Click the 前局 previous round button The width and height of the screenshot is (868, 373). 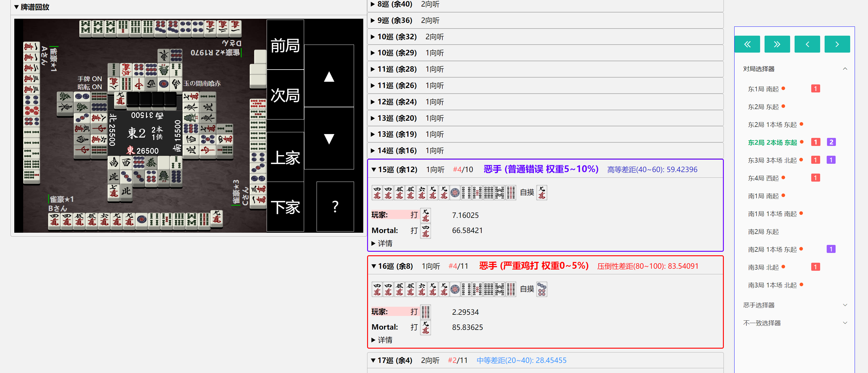(285, 45)
